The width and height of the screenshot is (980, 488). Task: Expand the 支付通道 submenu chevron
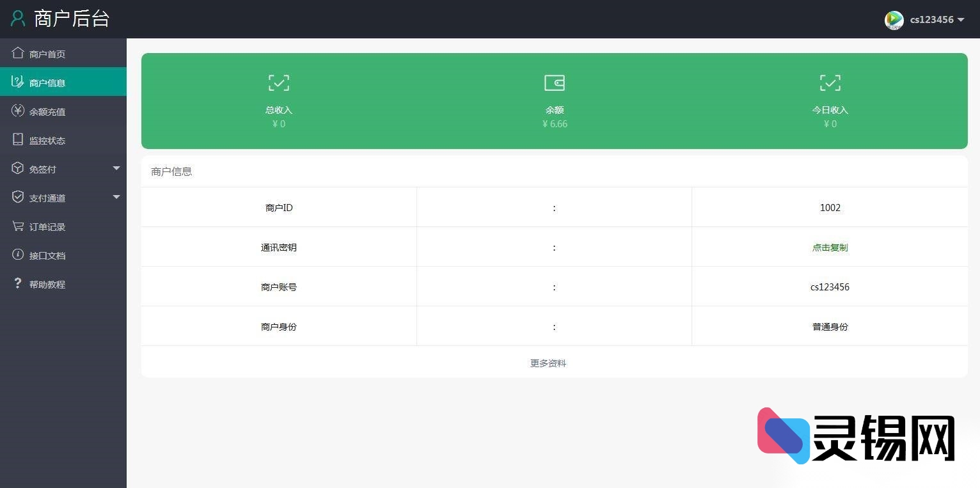[x=116, y=198]
